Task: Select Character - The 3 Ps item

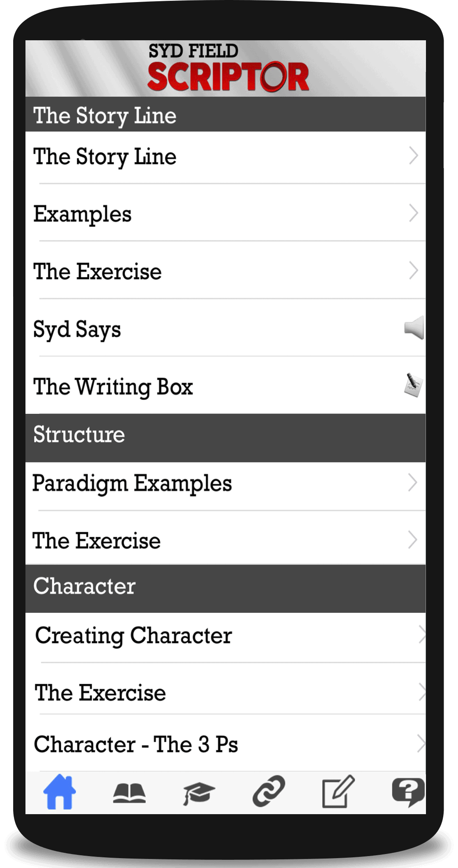Action: (164, 744)
